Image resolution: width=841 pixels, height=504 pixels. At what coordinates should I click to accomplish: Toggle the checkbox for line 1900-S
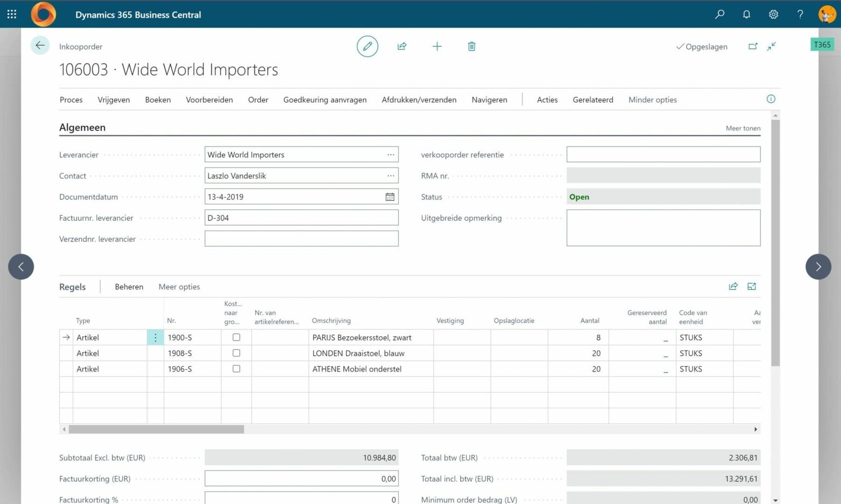pos(236,337)
